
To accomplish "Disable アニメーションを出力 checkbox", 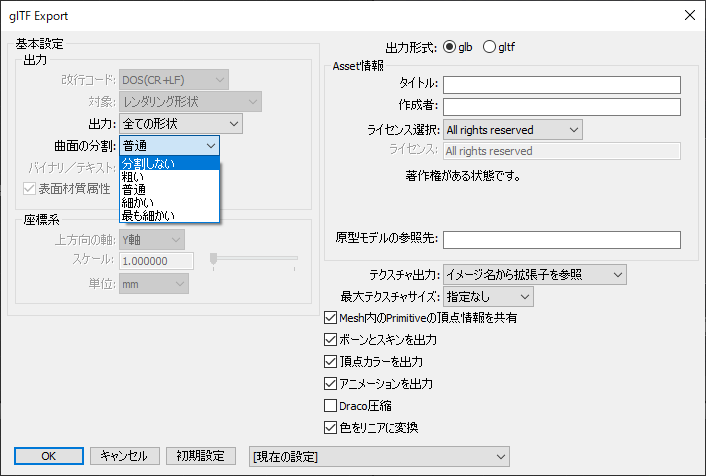I will click(330, 384).
